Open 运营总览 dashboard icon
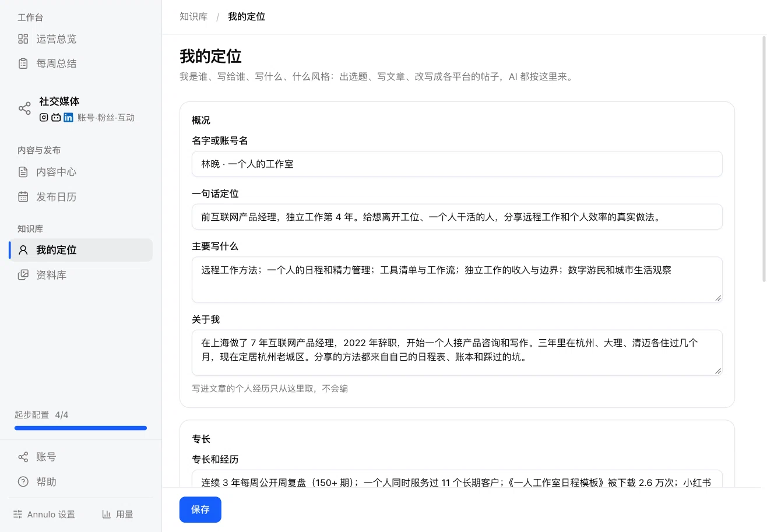Image resolution: width=767 pixels, height=532 pixels. coord(23,39)
